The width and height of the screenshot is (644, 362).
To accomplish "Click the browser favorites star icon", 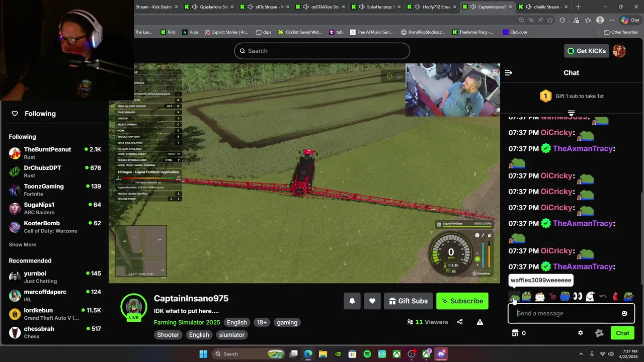I will pyautogui.click(x=550, y=20).
